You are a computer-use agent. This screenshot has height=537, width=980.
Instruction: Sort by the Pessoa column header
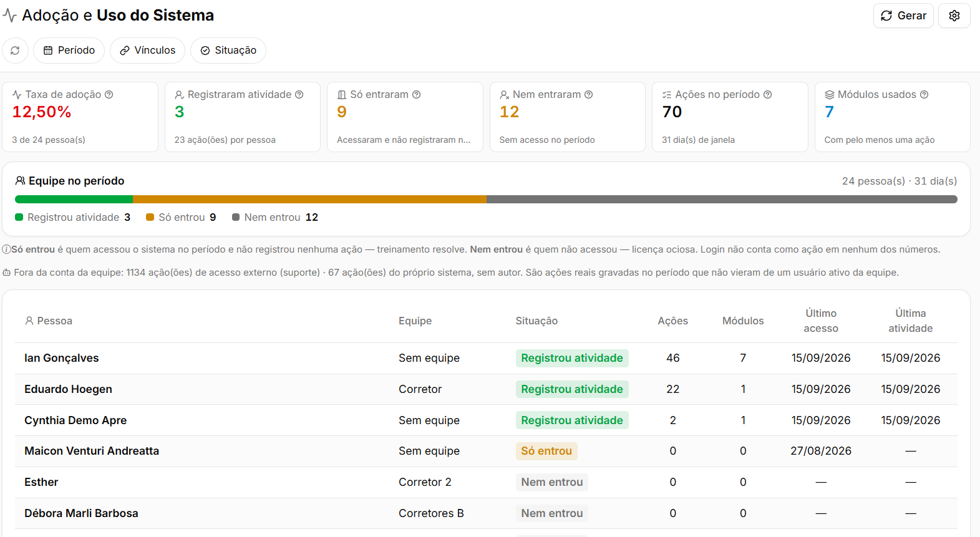point(49,321)
